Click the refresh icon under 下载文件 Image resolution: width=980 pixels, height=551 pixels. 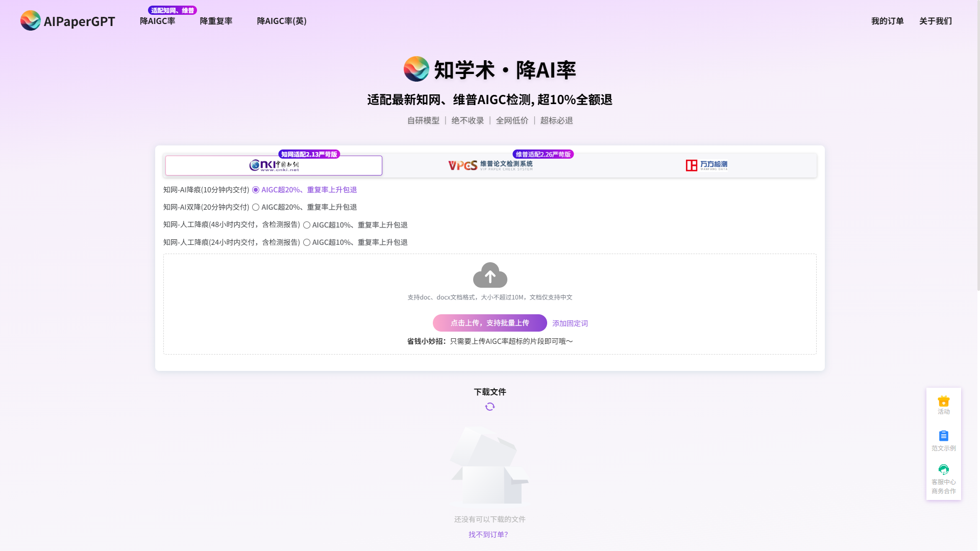(x=489, y=406)
